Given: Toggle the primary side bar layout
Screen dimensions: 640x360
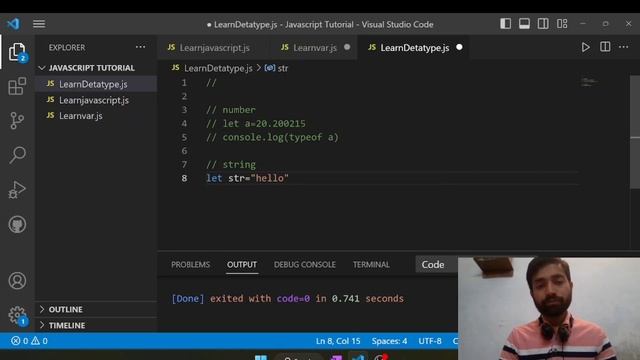Looking at the screenshot, I should [x=505, y=24].
